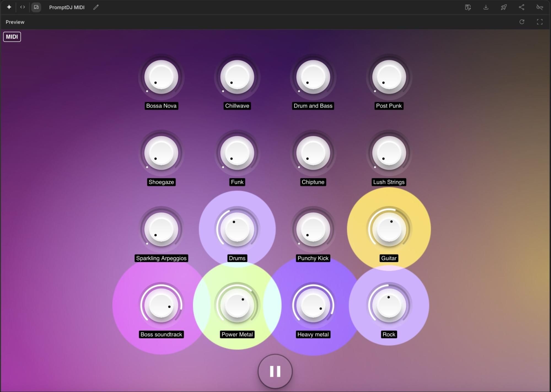The image size is (551, 392).
Task: Click the Drums knob
Action: pyautogui.click(x=237, y=229)
